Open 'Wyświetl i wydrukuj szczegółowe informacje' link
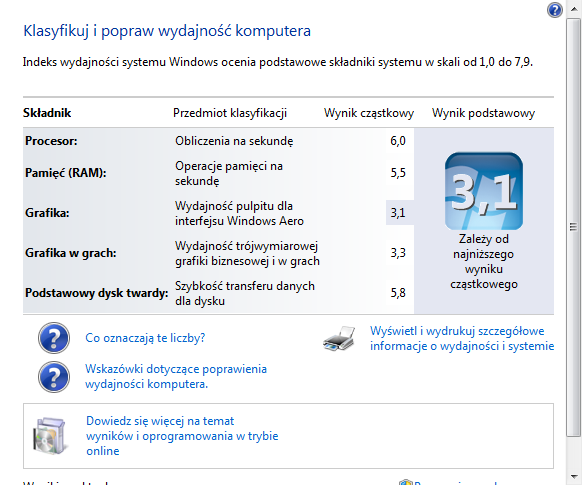Screen dimensions: 582x485 pyautogui.click(x=462, y=338)
